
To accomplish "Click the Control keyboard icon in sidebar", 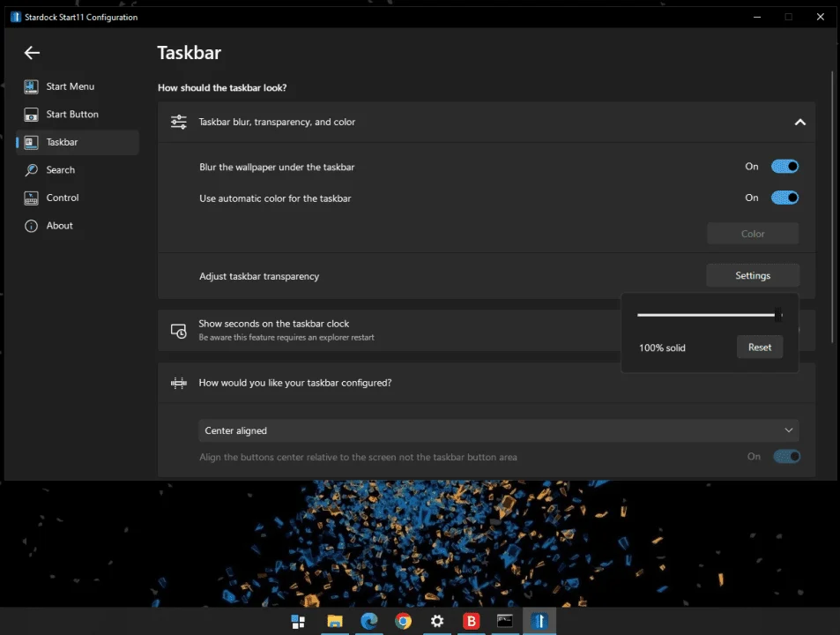I will tap(31, 198).
